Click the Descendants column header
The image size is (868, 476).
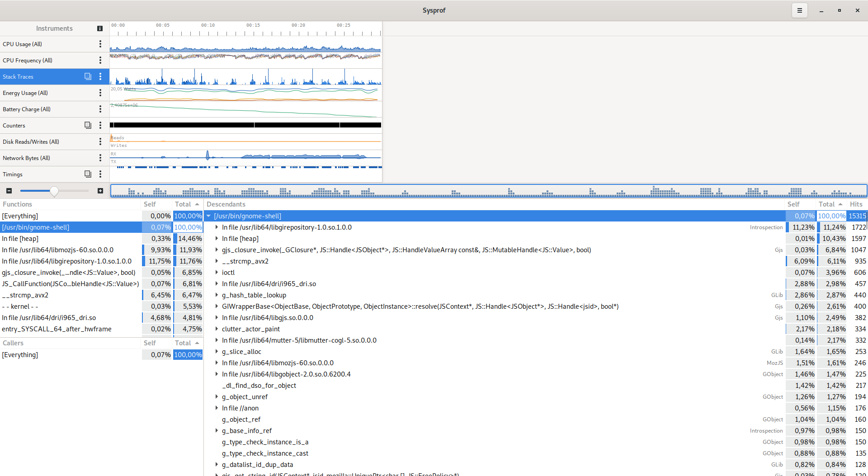(495, 204)
